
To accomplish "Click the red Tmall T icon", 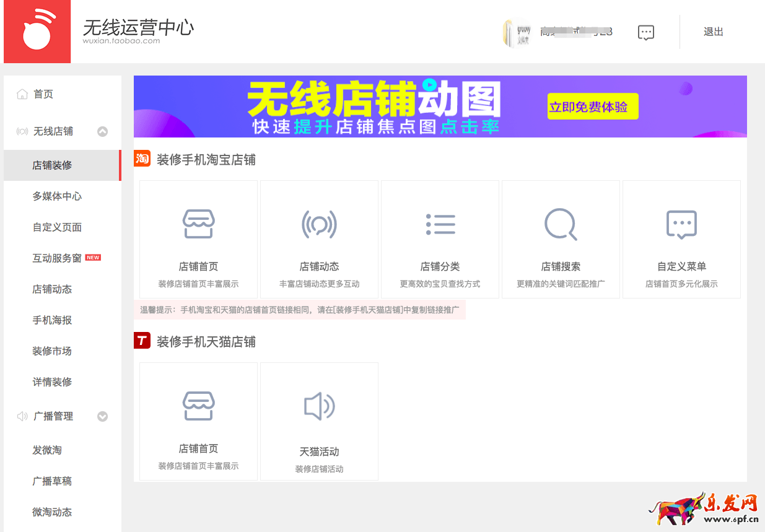I will pyautogui.click(x=142, y=340).
